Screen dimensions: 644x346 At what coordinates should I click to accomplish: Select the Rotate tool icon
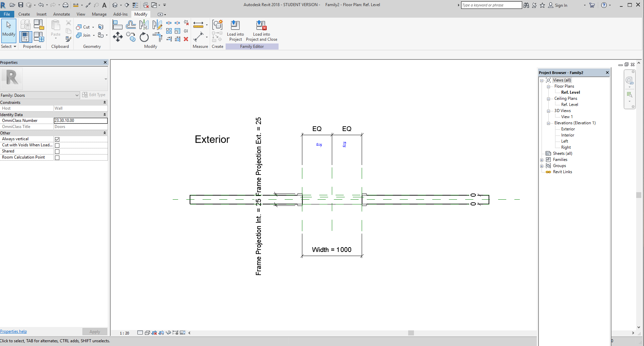coord(144,37)
